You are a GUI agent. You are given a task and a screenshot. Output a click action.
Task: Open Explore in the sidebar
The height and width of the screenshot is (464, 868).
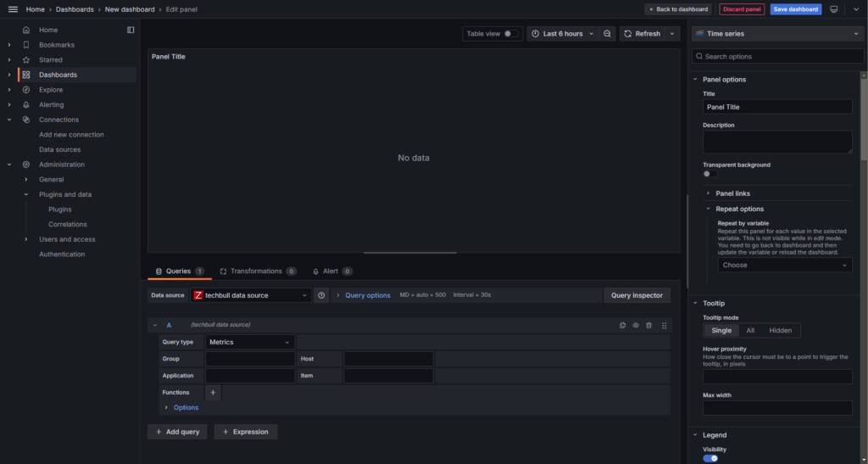(51, 90)
